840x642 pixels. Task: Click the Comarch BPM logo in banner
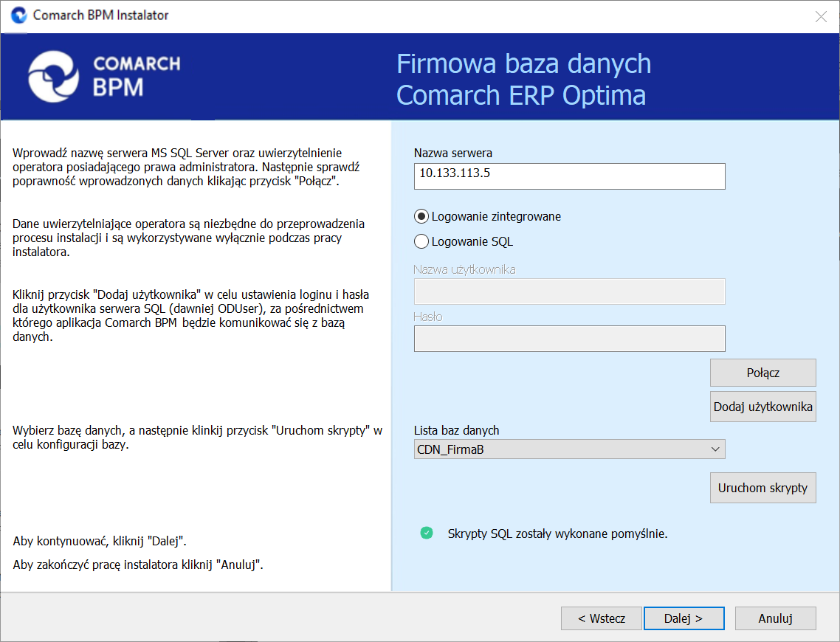[x=104, y=76]
